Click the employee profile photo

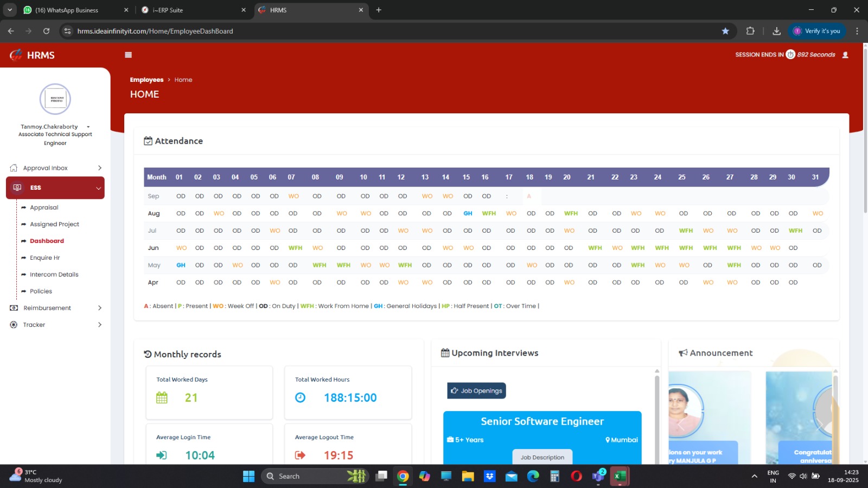point(55,99)
